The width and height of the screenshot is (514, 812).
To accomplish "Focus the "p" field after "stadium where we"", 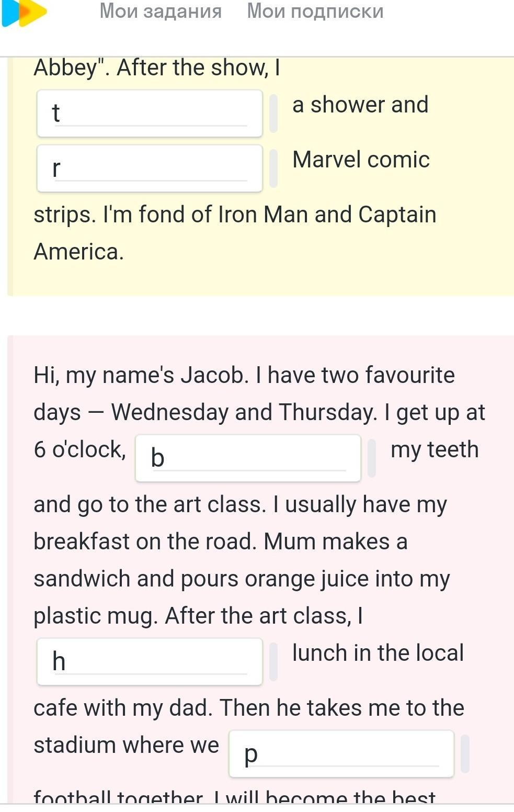I will point(341,754).
